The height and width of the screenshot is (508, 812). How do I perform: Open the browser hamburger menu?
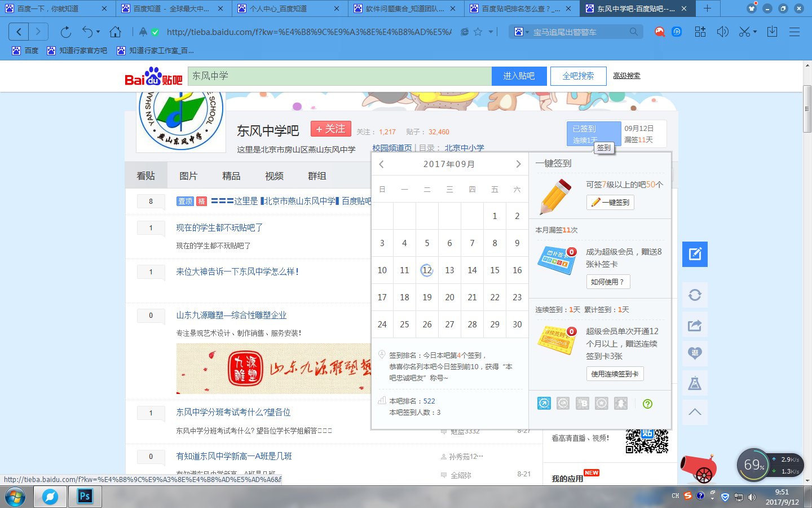pyautogui.click(x=795, y=32)
